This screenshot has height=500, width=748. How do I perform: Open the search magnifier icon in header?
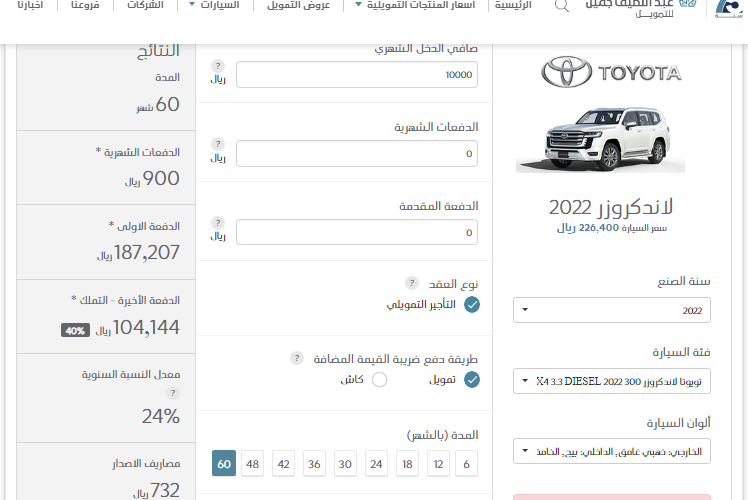pyautogui.click(x=562, y=5)
